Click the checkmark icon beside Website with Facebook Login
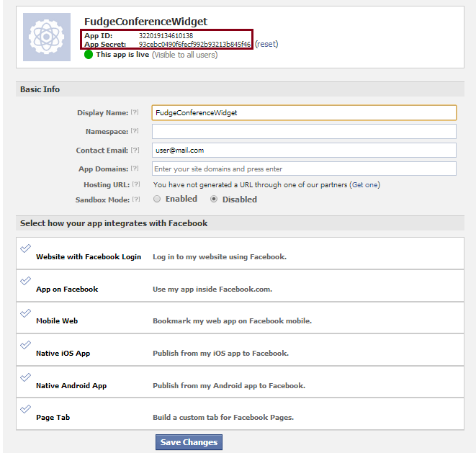 point(25,248)
